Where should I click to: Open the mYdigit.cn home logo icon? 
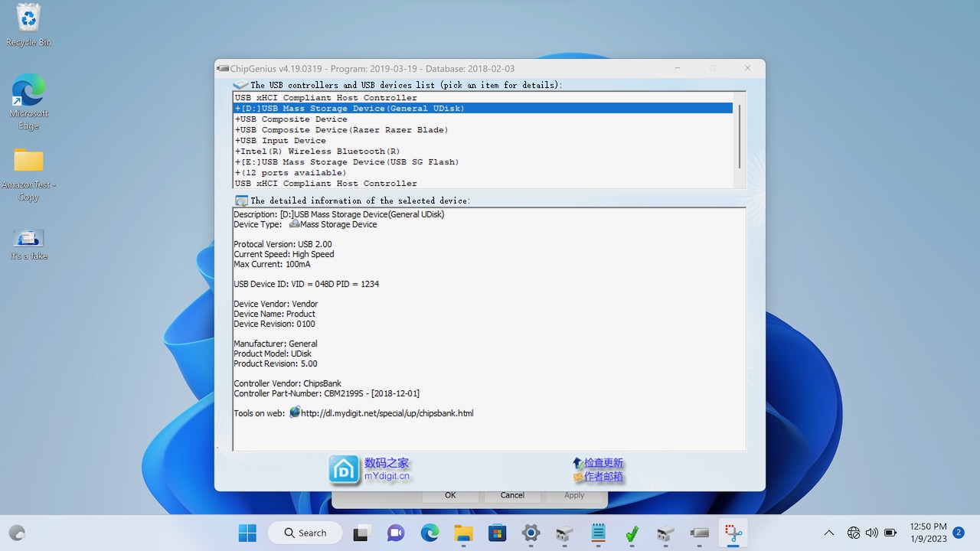tap(345, 470)
